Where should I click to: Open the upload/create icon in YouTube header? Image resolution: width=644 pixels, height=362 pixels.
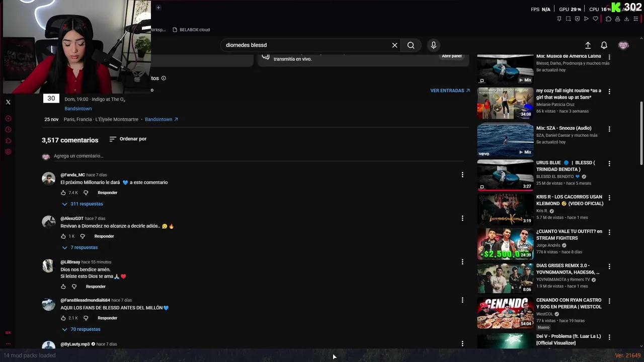pyautogui.click(x=588, y=45)
